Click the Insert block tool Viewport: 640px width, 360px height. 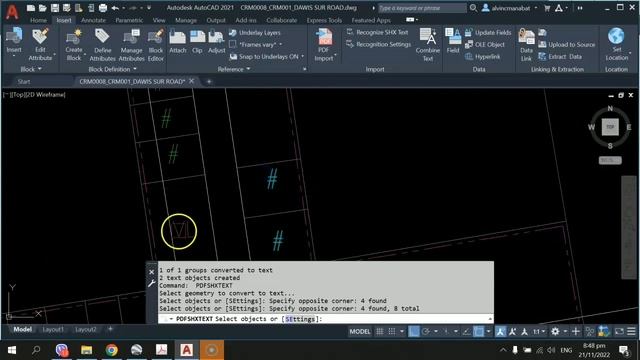[x=14, y=41]
